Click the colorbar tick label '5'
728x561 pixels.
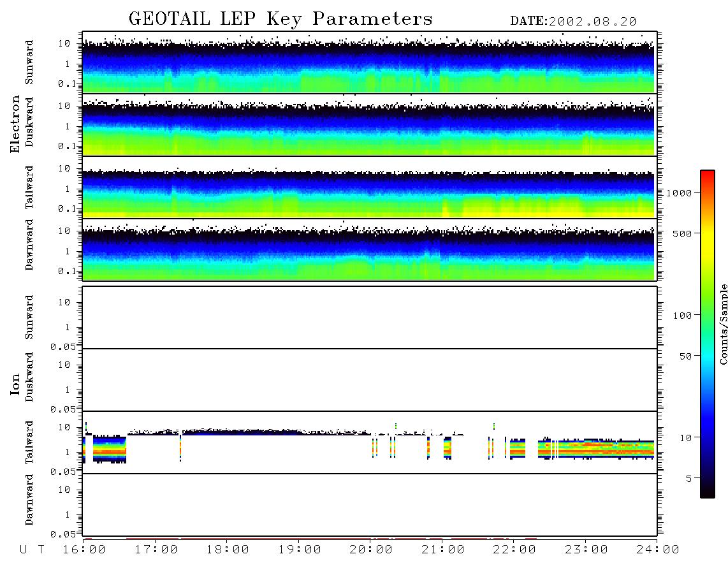[688, 479]
